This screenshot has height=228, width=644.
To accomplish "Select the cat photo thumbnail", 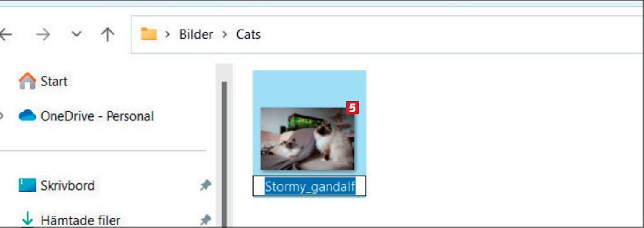I will pyautogui.click(x=307, y=138).
